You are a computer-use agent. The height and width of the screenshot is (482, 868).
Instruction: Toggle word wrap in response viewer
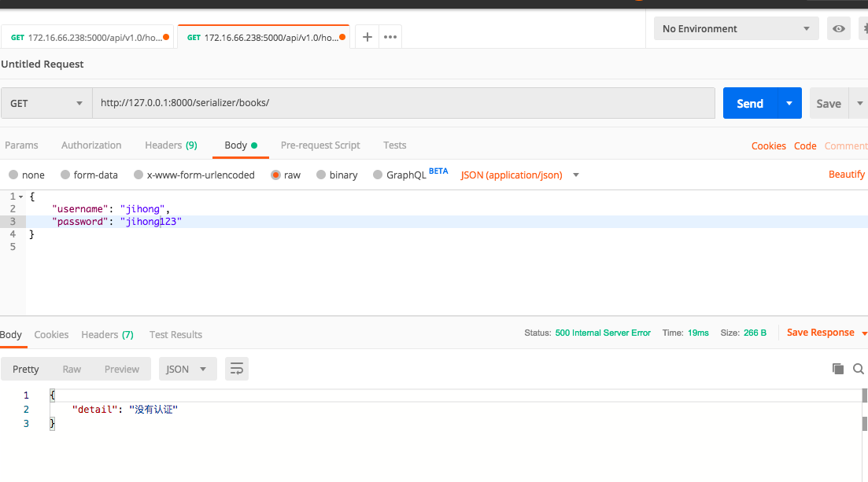[x=237, y=369]
